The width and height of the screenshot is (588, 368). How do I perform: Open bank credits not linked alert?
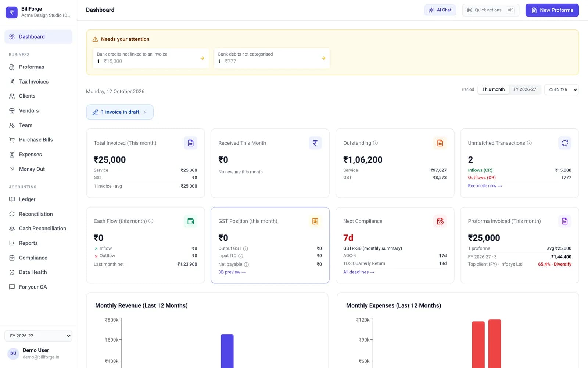(x=151, y=58)
